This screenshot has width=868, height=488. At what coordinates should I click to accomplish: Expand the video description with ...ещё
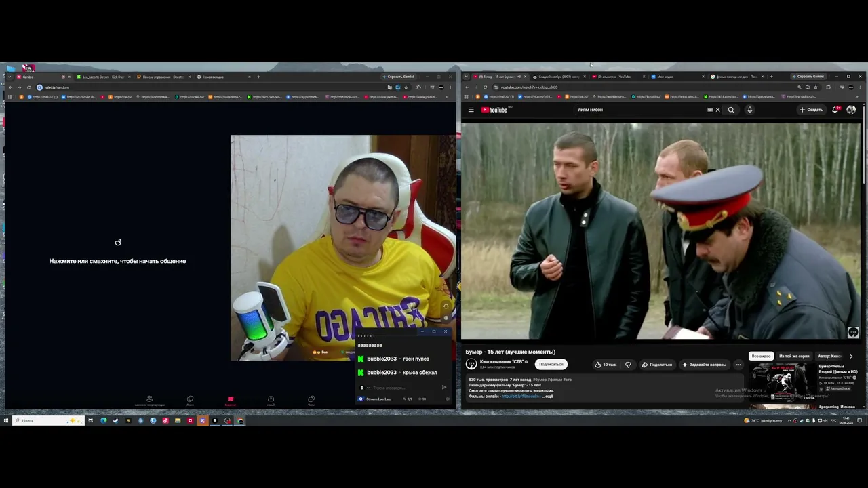[549, 396]
